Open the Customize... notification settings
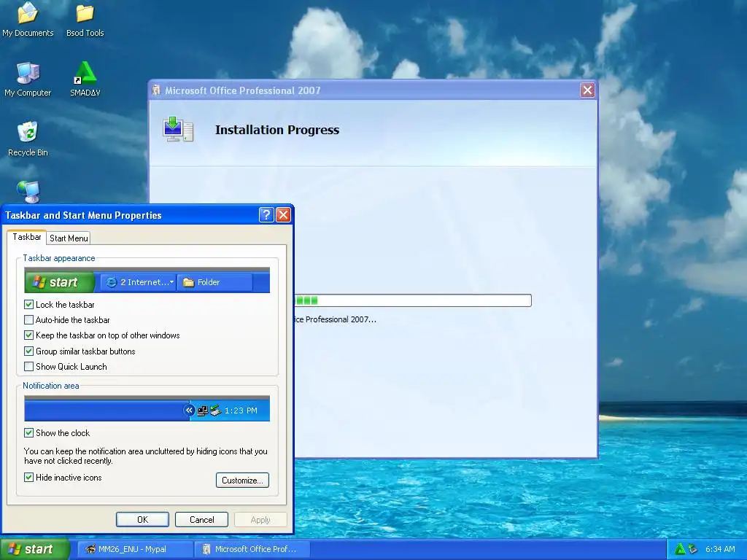 coord(242,480)
